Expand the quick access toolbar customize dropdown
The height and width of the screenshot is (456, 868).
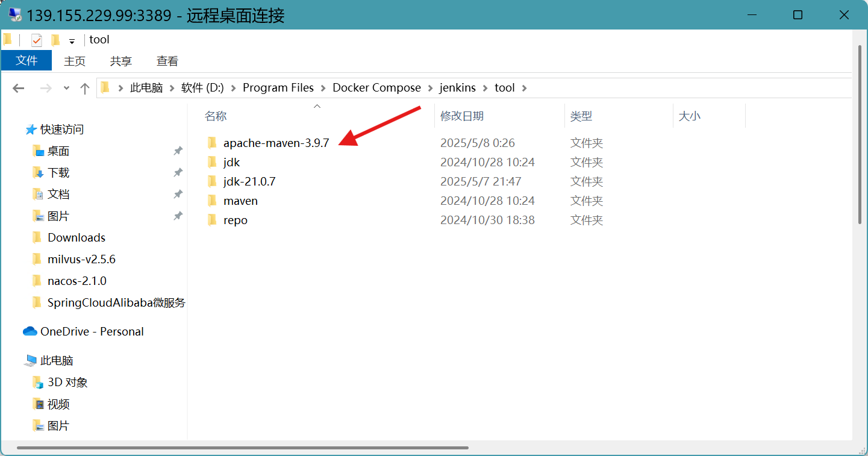click(72, 41)
